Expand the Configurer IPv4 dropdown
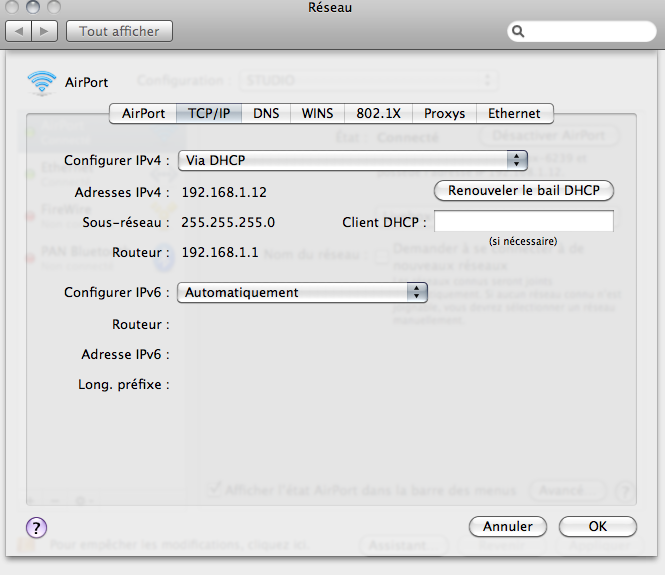 click(352, 159)
